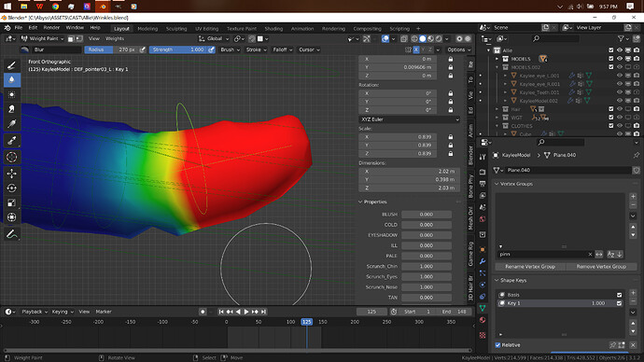Open the File menu
This screenshot has width=644, height=362.
pyautogui.click(x=19, y=27)
